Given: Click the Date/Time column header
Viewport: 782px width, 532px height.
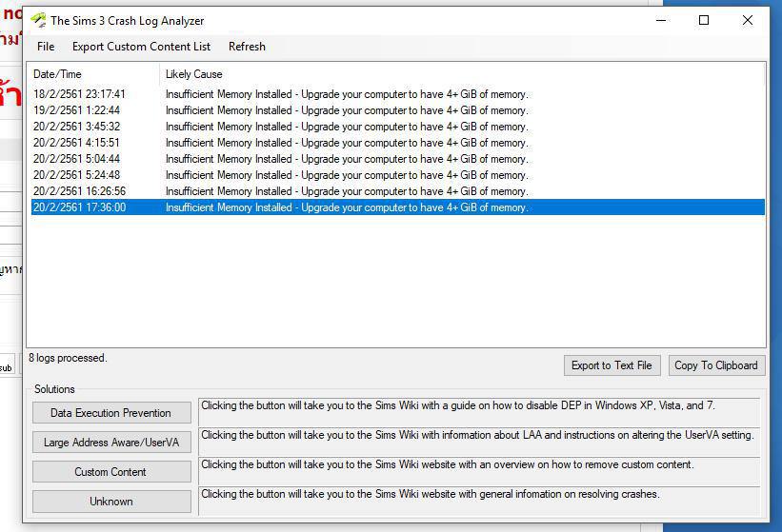Looking at the screenshot, I should [x=93, y=74].
